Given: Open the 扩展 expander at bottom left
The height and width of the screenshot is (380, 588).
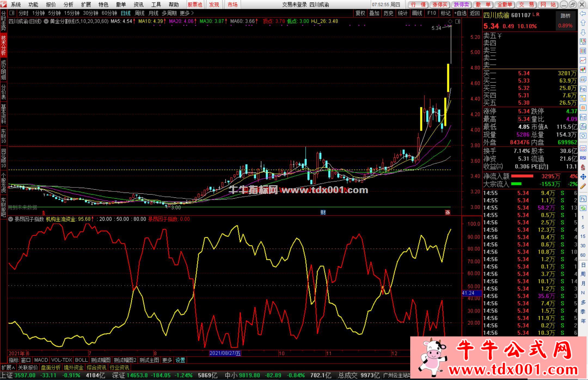Looking at the screenshot, I should coord(8,367).
